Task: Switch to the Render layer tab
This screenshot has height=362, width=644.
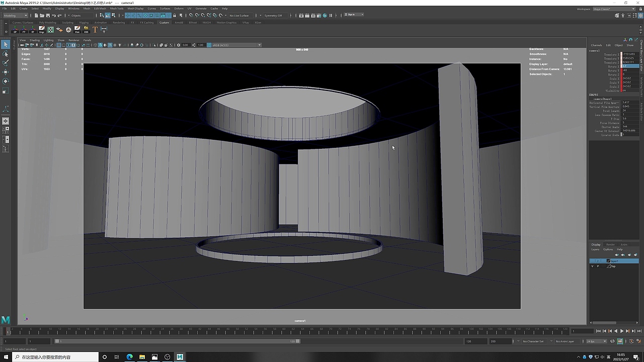Action: 610,245
